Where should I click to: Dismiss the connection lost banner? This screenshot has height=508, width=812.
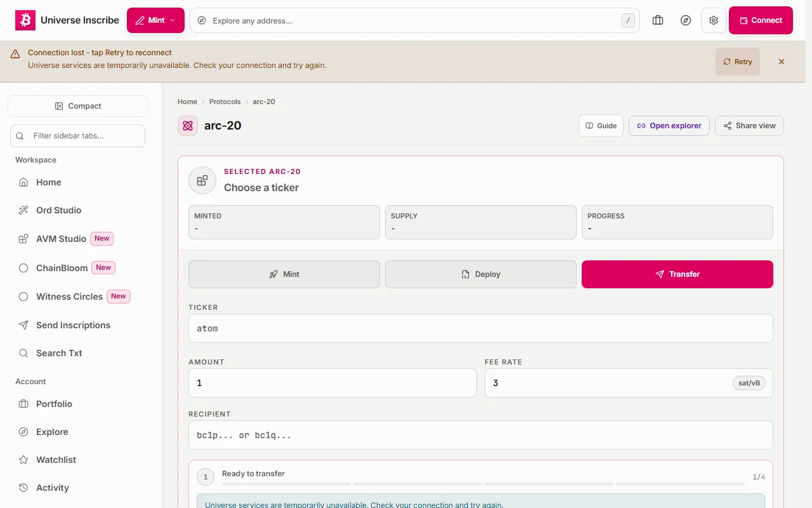[782, 62]
